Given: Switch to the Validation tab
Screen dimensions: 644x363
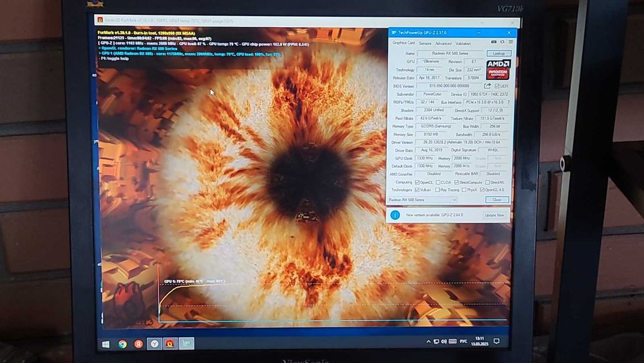Looking at the screenshot, I should pos(463,43).
